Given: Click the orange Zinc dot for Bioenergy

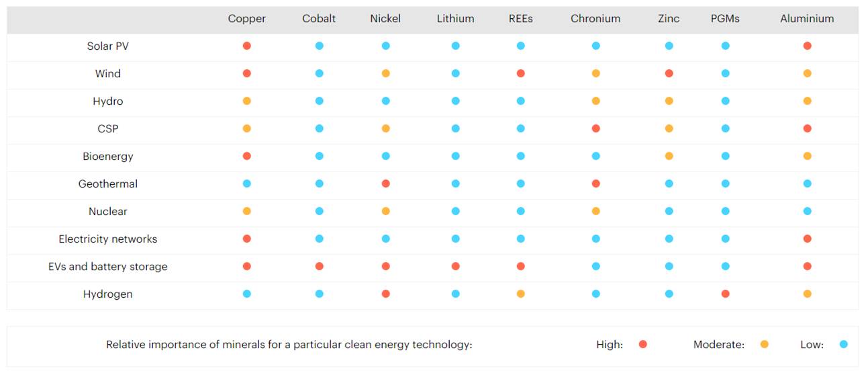Looking at the screenshot, I should click(669, 156).
